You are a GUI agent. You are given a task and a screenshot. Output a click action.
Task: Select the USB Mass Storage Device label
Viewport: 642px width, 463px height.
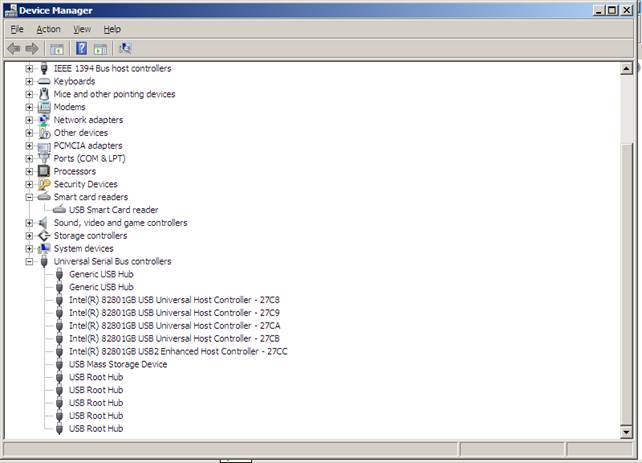click(118, 364)
